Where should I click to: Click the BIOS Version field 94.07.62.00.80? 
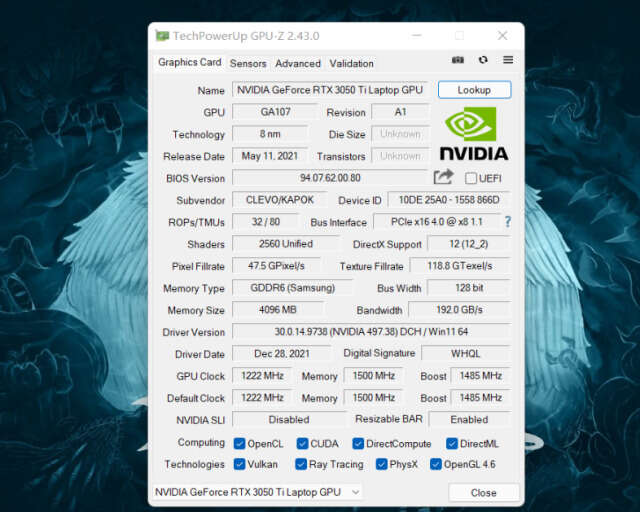(x=330, y=178)
